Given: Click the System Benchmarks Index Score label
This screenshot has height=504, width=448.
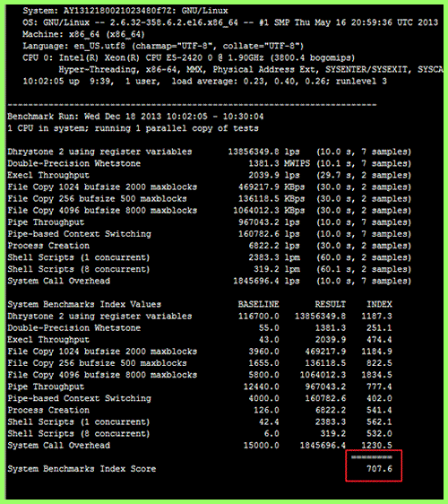Looking at the screenshot, I should tap(82, 469).
